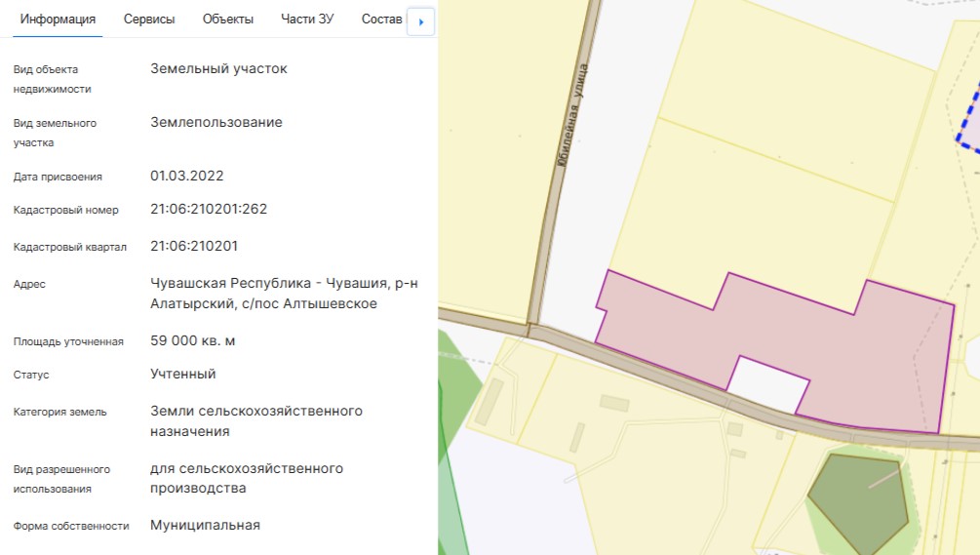Click the tabs scroll-right arrow

(420, 21)
